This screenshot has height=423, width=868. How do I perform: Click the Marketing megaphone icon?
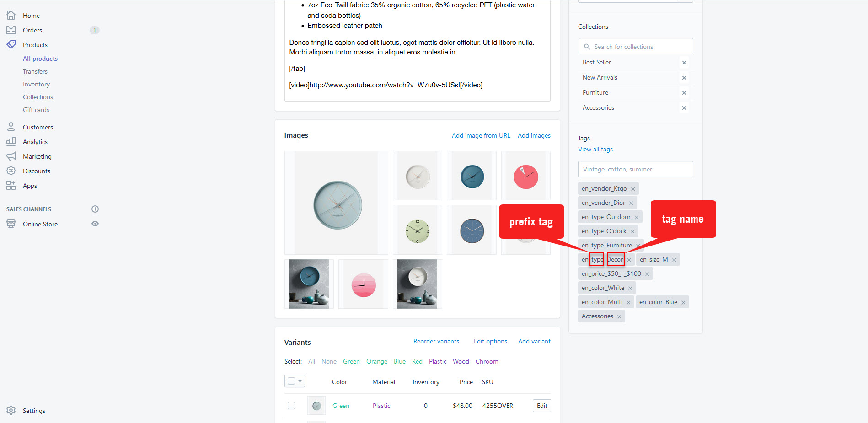pos(11,156)
